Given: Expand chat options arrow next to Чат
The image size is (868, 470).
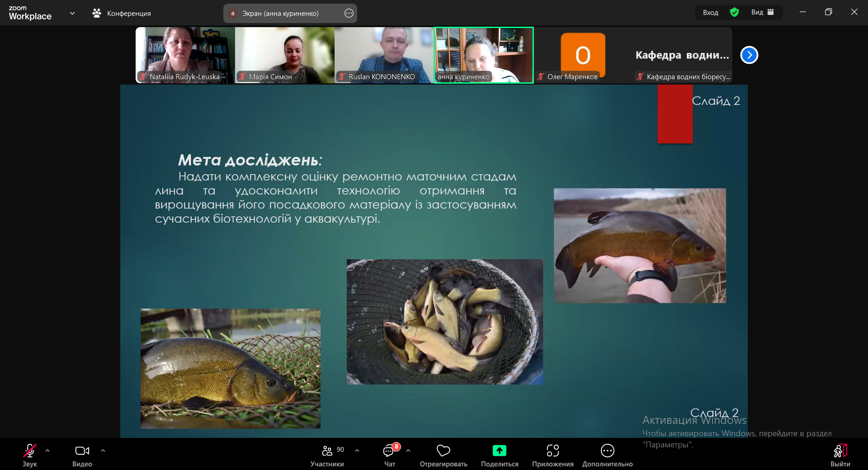Looking at the screenshot, I should [408, 451].
